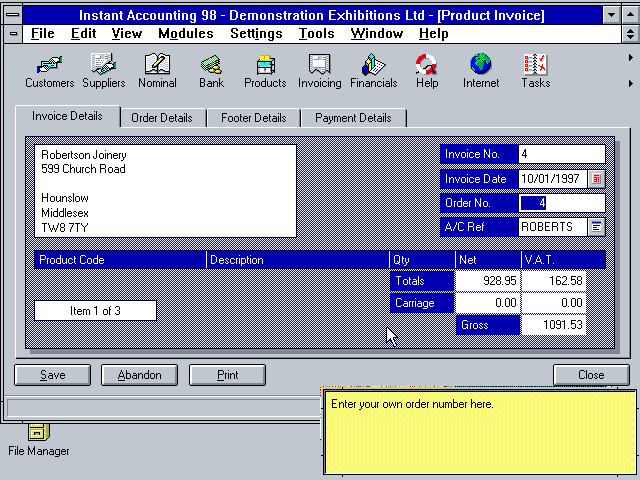This screenshot has width=640, height=480.
Task: Click the Qty column header
Action: (422, 260)
